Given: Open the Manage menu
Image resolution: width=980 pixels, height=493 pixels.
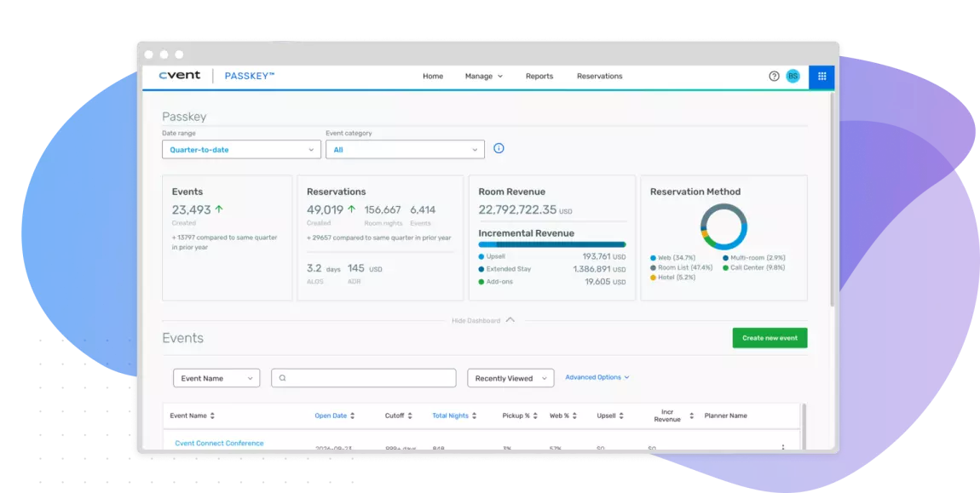Looking at the screenshot, I should 483,76.
